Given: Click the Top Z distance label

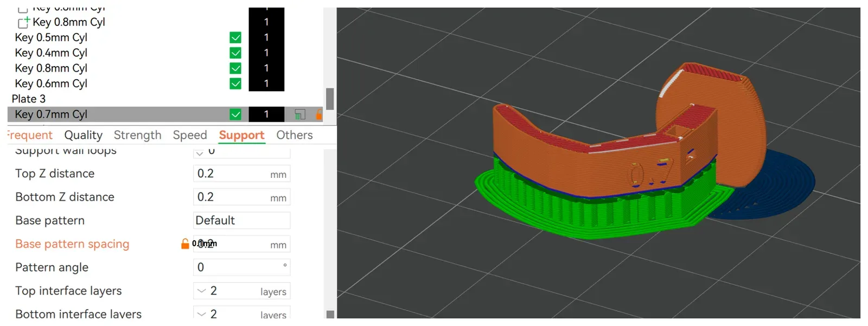Looking at the screenshot, I should point(55,174).
